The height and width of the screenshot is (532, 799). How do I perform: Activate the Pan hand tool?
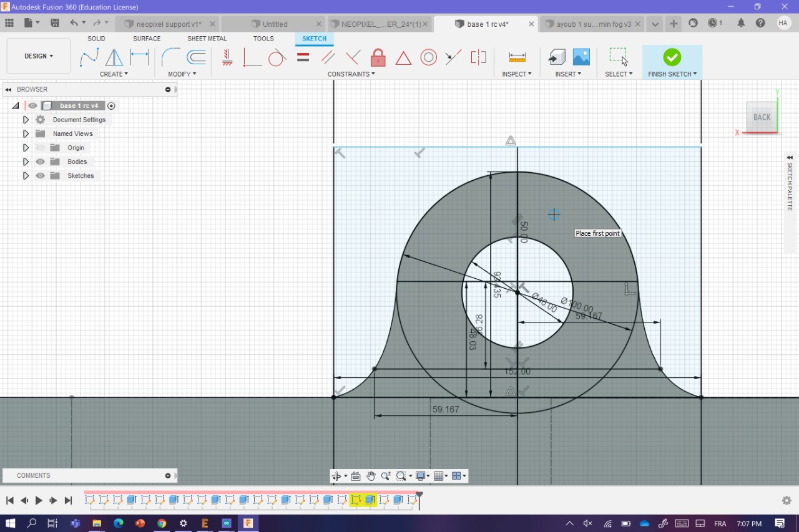pyautogui.click(x=371, y=476)
